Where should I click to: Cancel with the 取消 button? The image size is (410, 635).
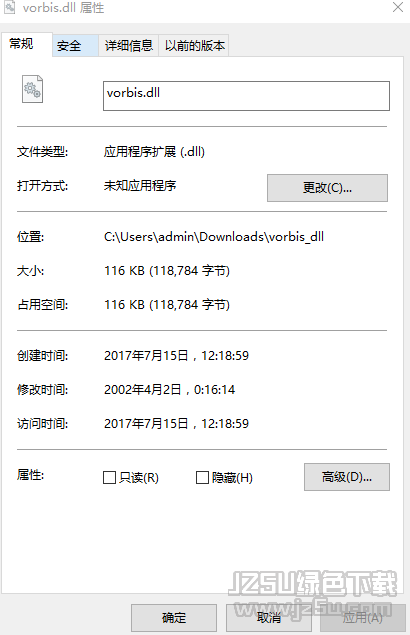269,618
